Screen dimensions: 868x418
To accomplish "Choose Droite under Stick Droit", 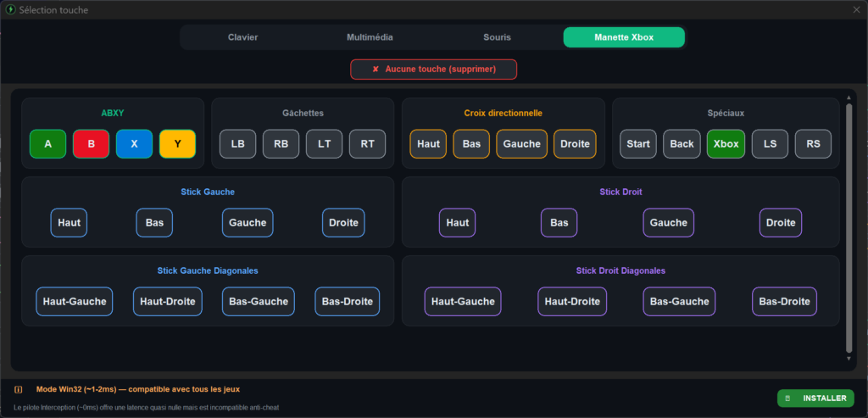I will 781,222.
